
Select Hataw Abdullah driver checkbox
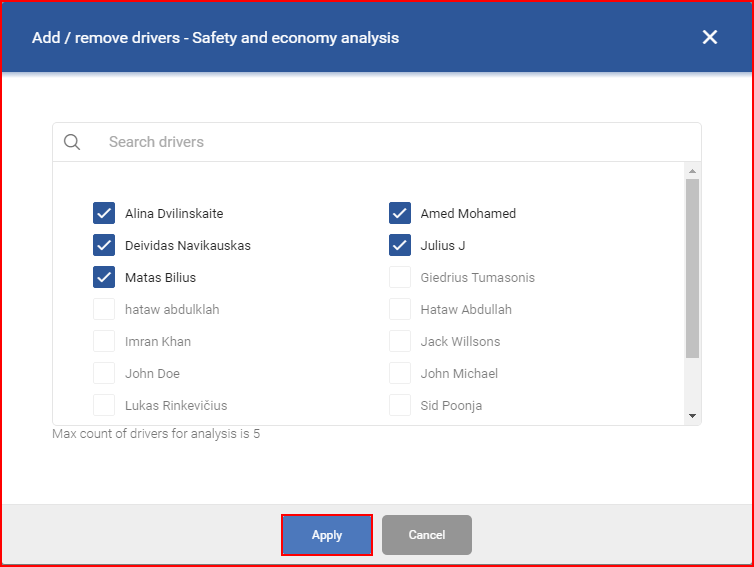[x=400, y=309]
